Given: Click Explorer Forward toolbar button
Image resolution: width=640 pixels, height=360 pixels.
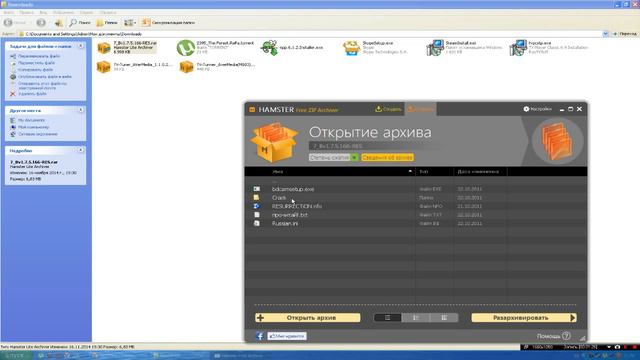Looking at the screenshot, I should pos(41,23).
